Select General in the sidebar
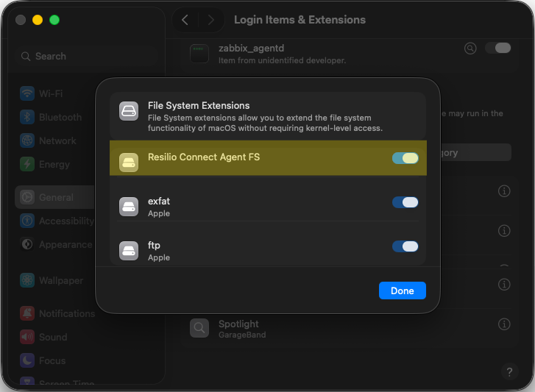The image size is (535, 392). point(54,197)
